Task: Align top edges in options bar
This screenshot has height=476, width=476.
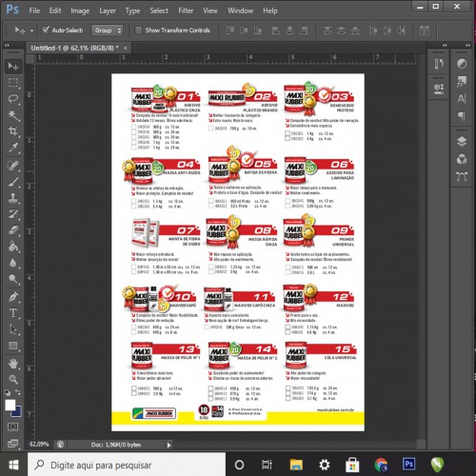Action: tap(229, 30)
